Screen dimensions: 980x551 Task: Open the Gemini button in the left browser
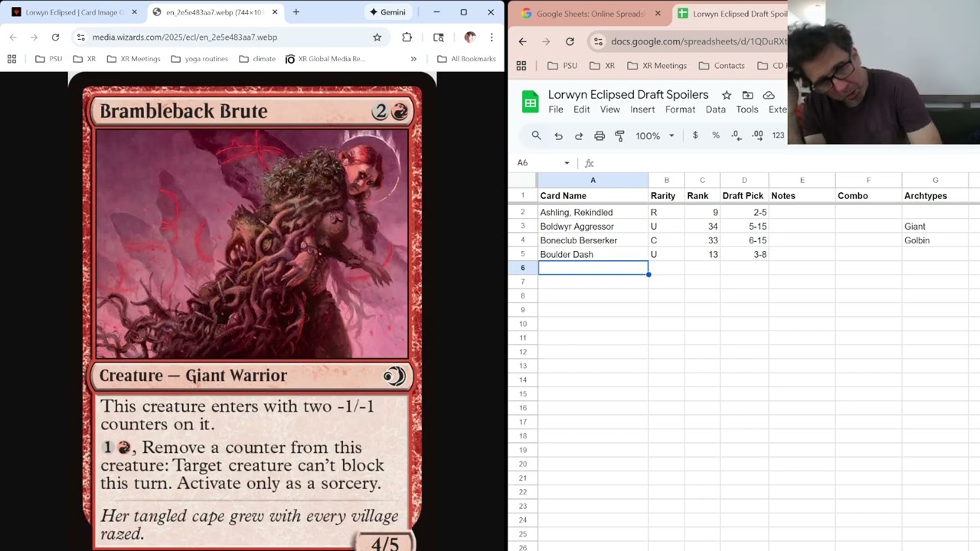tap(387, 12)
